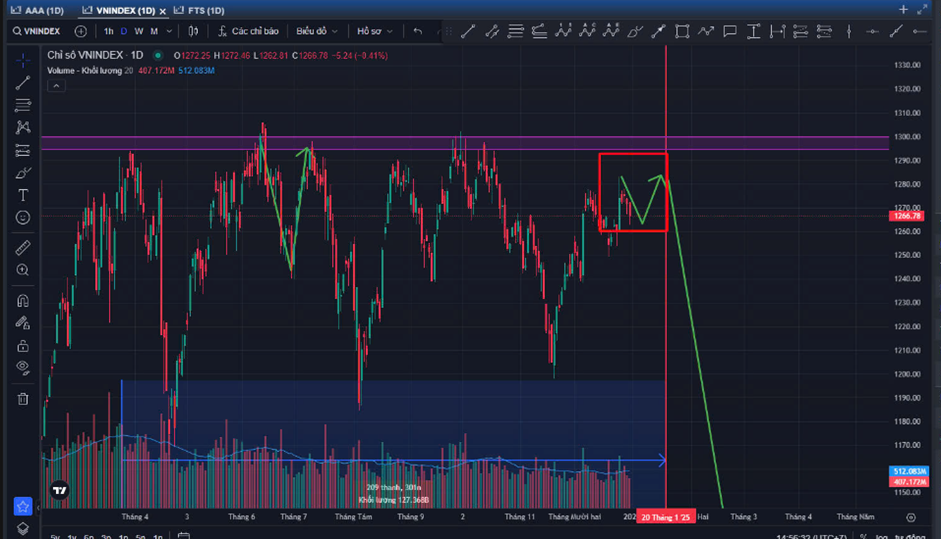
Task: Switch to the AAA (1D) tab
Action: 38,10
